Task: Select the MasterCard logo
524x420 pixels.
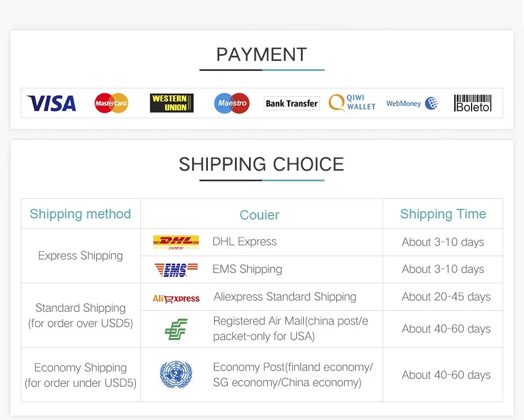Action: click(x=112, y=103)
